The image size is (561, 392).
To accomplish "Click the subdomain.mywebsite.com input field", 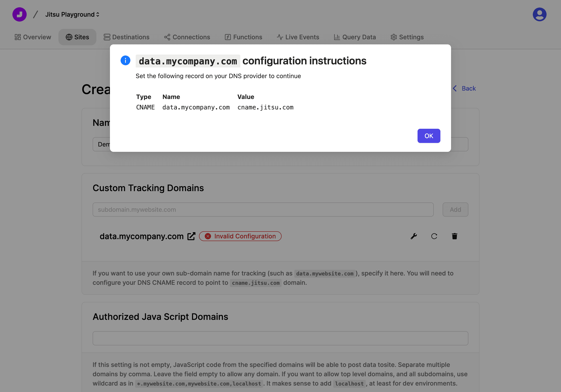I will (263, 210).
